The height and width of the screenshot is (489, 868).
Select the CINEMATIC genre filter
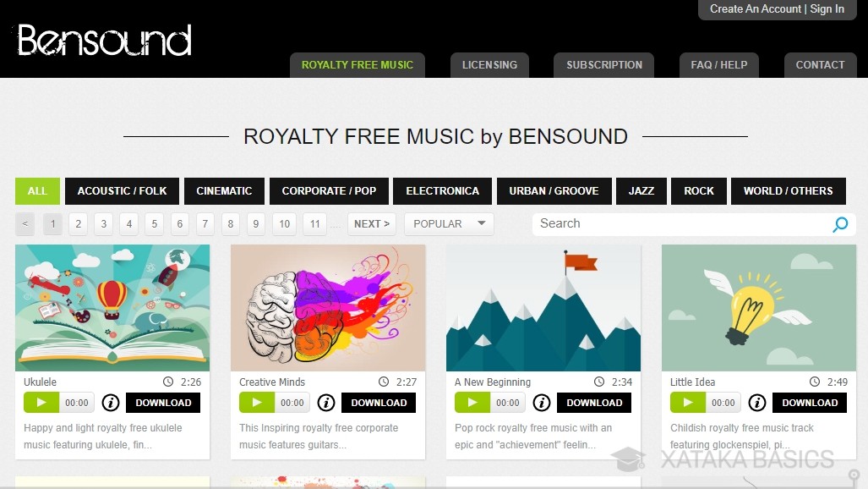[224, 190]
